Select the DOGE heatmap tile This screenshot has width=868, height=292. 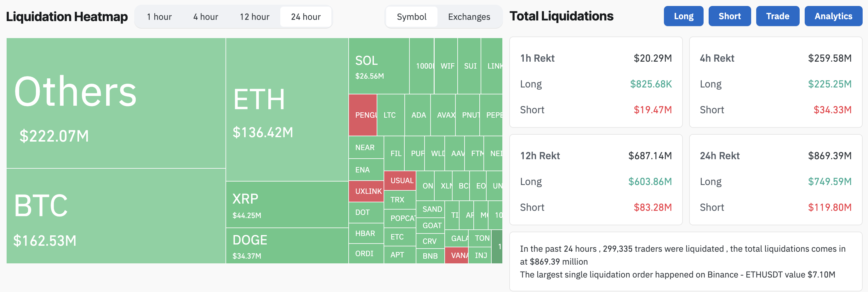(x=287, y=245)
